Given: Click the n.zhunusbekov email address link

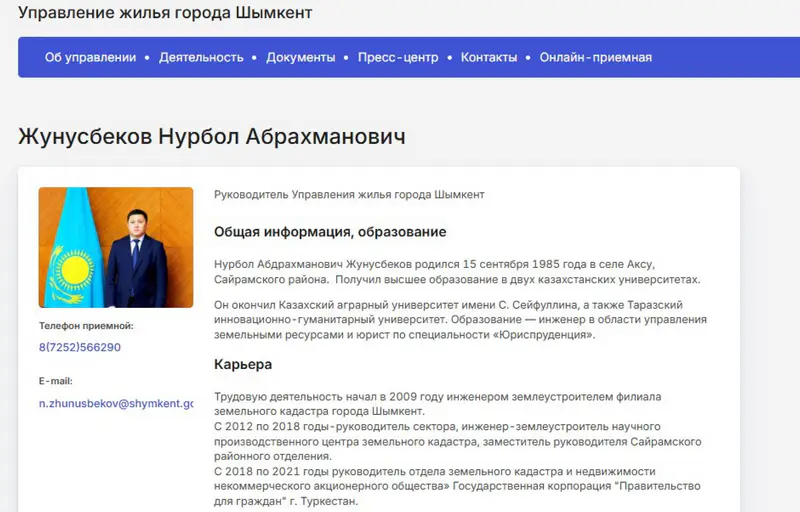Looking at the screenshot, I should point(116,403).
